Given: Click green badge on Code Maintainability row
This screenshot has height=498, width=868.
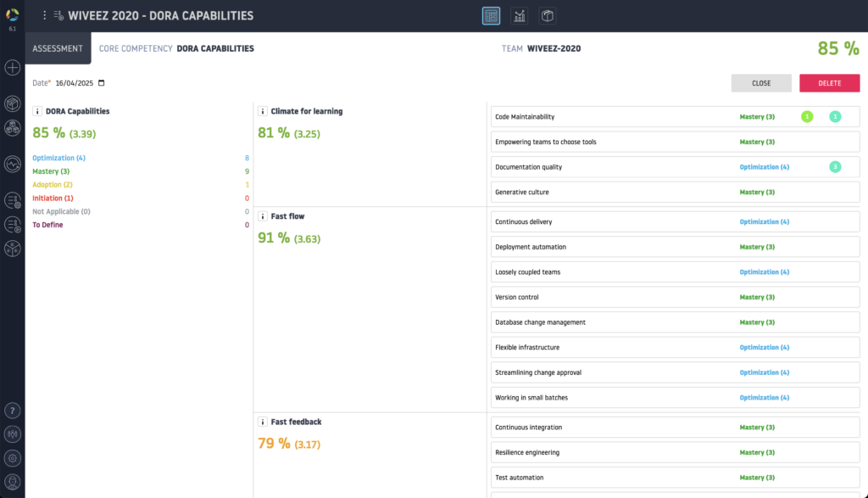Looking at the screenshot, I should coord(807,117).
